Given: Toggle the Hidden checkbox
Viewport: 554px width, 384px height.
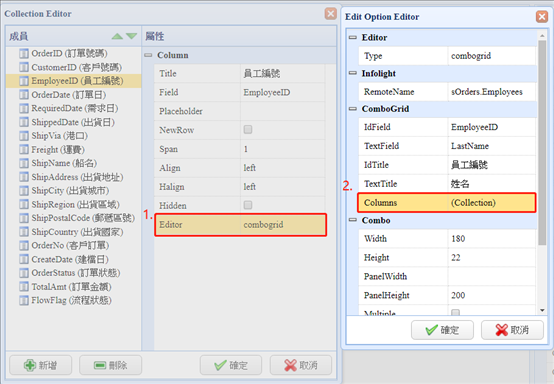Looking at the screenshot, I should (x=248, y=205).
